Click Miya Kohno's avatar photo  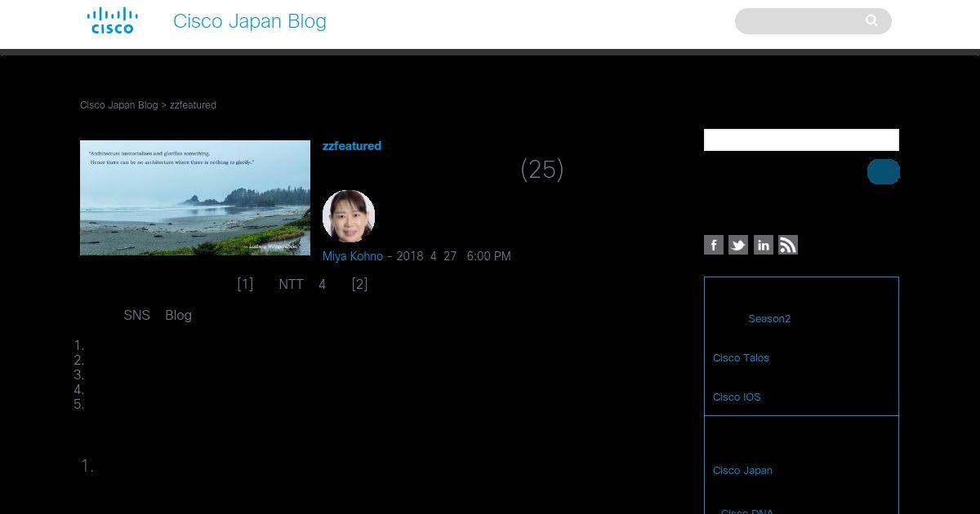(x=349, y=216)
